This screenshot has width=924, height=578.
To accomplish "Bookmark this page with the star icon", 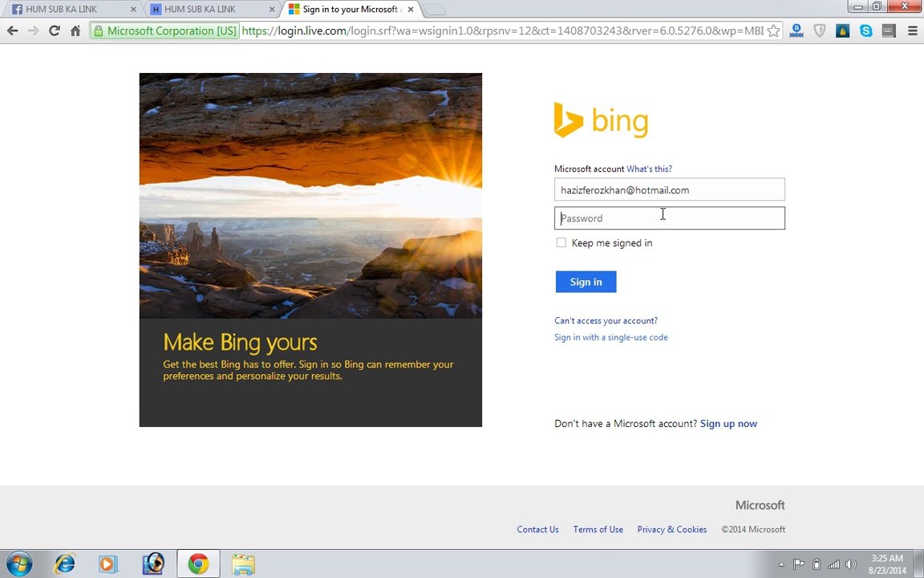I will (774, 31).
